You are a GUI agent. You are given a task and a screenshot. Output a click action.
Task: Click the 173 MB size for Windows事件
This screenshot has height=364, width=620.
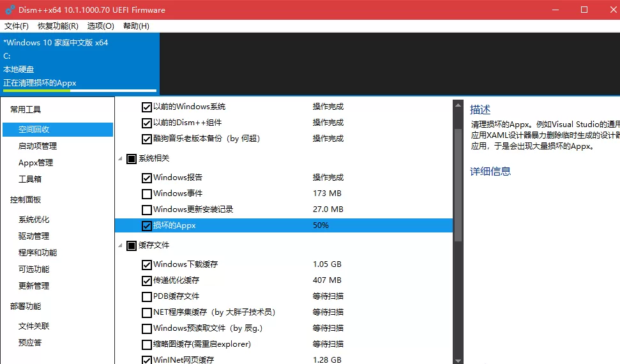327,193
